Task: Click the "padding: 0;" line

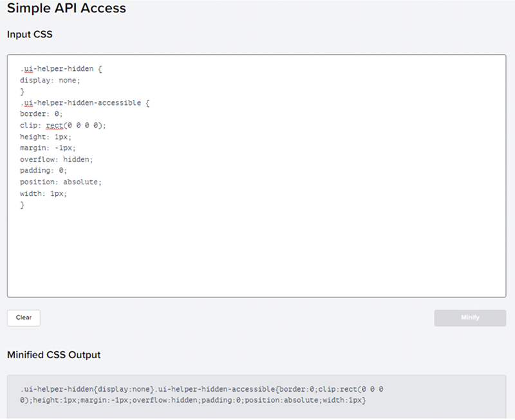Action: click(x=44, y=171)
